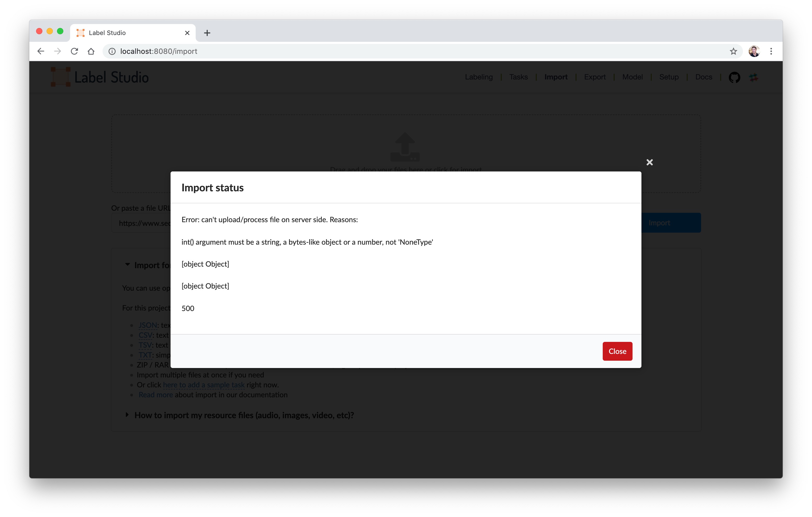Click the back navigation arrow
Image resolution: width=812 pixels, height=517 pixels.
coord(41,51)
